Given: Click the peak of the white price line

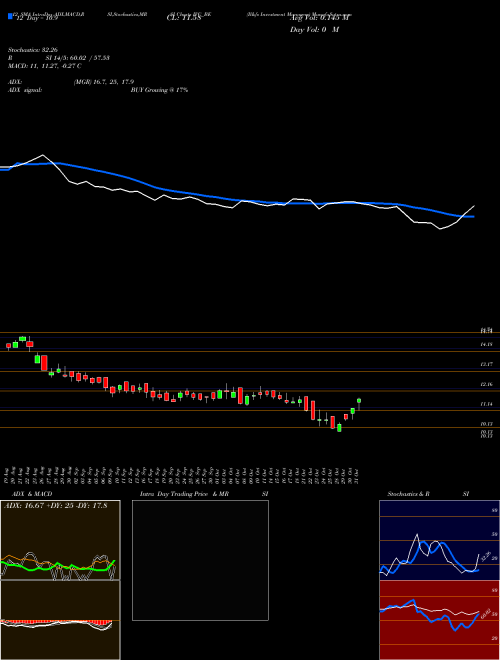Looking at the screenshot, I should tap(43, 155).
